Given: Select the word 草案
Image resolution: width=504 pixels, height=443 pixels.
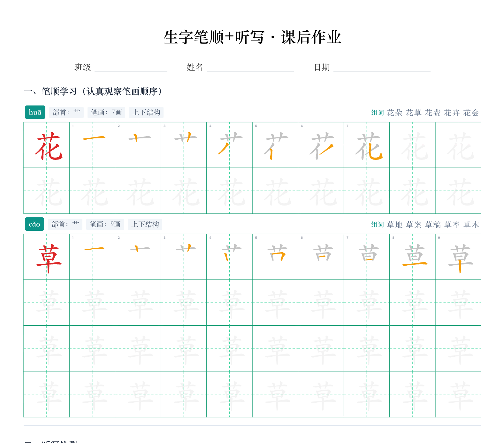Looking at the screenshot, I should 414,225.
